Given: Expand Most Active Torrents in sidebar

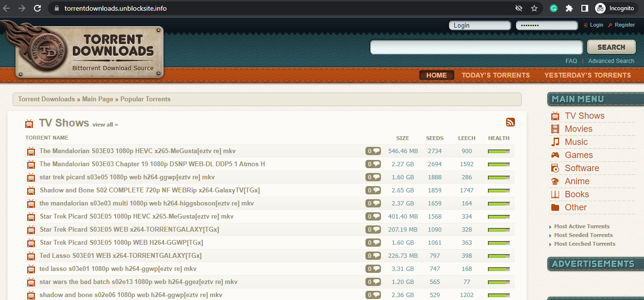Looking at the screenshot, I should click(581, 226).
